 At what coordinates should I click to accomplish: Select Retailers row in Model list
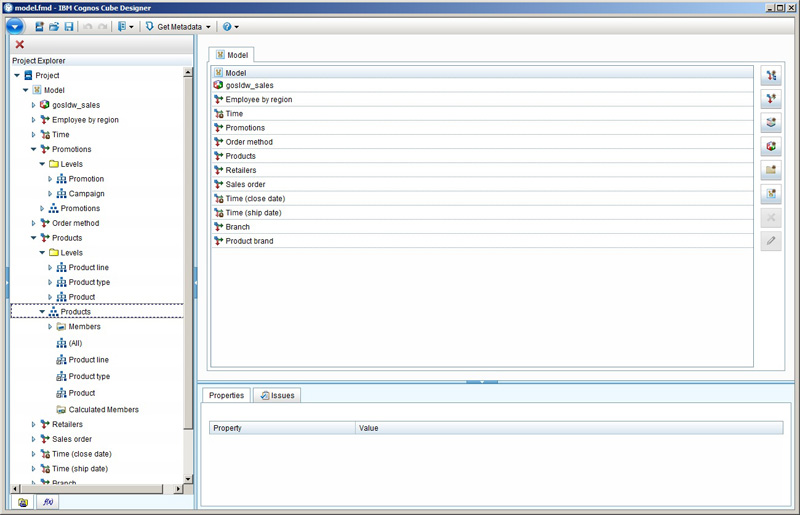(x=482, y=170)
